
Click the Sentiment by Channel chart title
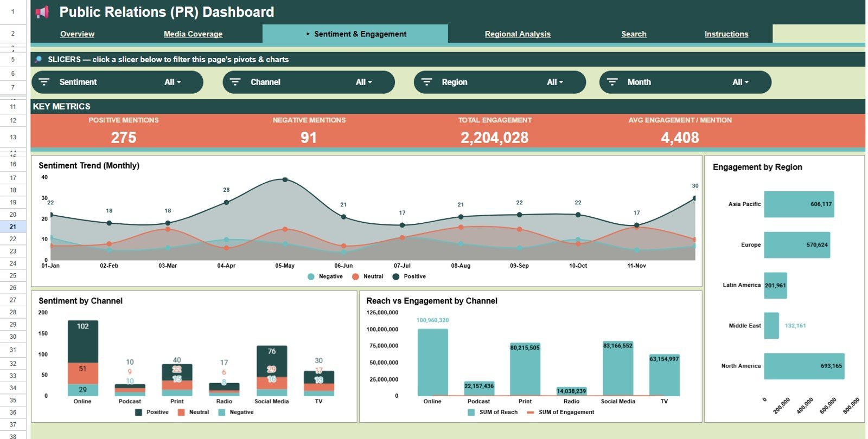coord(80,301)
